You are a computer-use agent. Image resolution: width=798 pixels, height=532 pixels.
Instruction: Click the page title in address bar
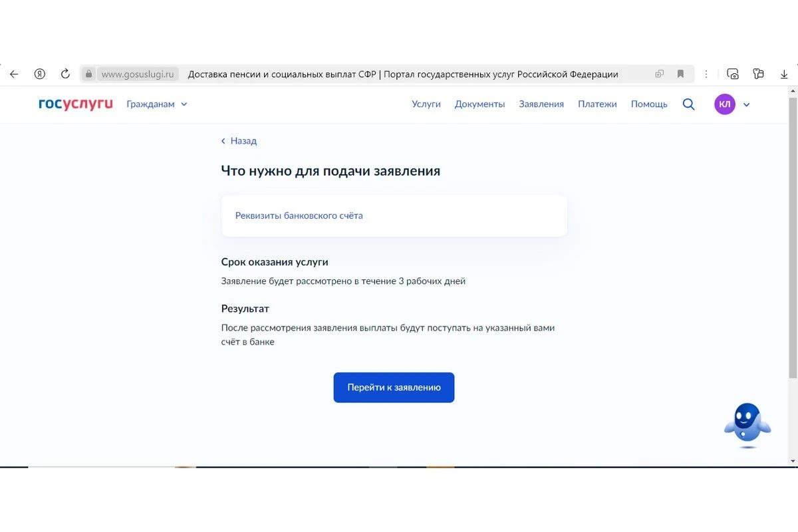click(403, 74)
